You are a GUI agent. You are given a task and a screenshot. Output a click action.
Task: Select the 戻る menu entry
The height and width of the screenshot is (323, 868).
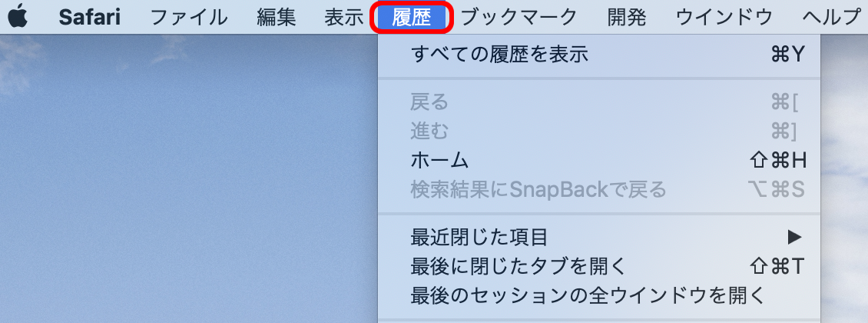pyautogui.click(x=599, y=102)
